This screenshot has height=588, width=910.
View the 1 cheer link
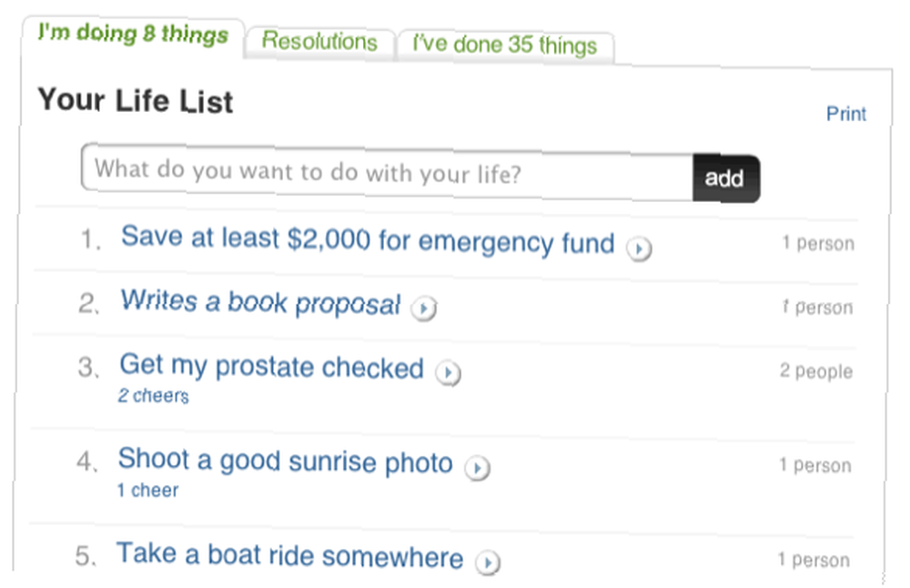(x=147, y=491)
